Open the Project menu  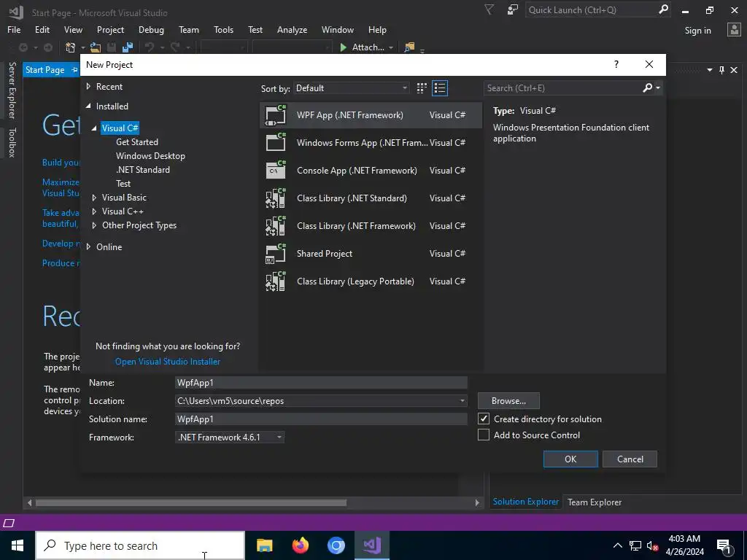point(111,29)
